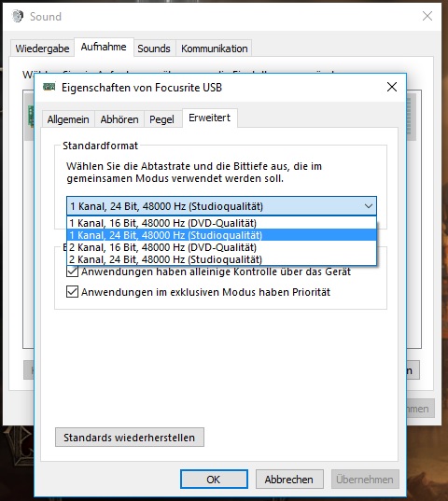Select 1 Kanal, 16 Bit, 48000 Hz (DVD-Qualität) option
The height and width of the screenshot is (501, 448).
221,223
